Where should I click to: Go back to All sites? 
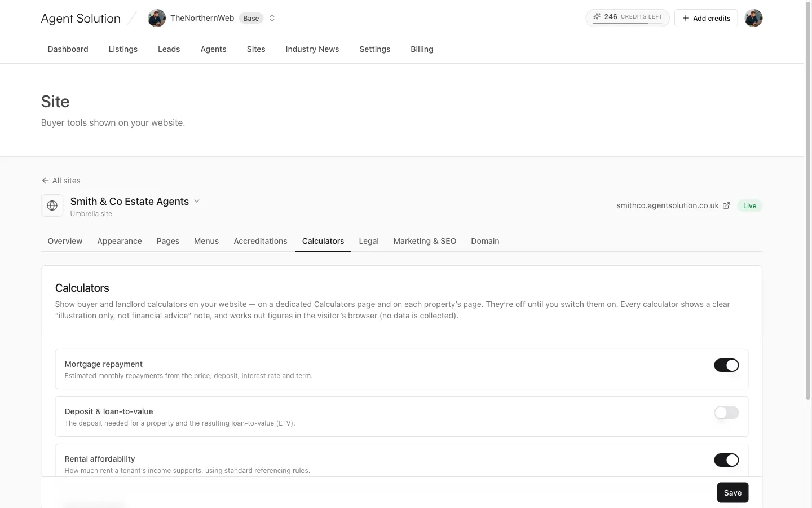click(61, 181)
